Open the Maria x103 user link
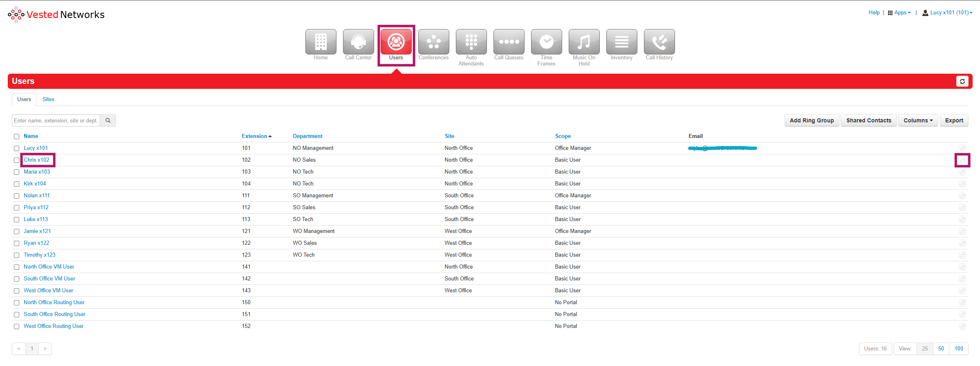Viewport: 980px width, 366px height. click(x=37, y=172)
